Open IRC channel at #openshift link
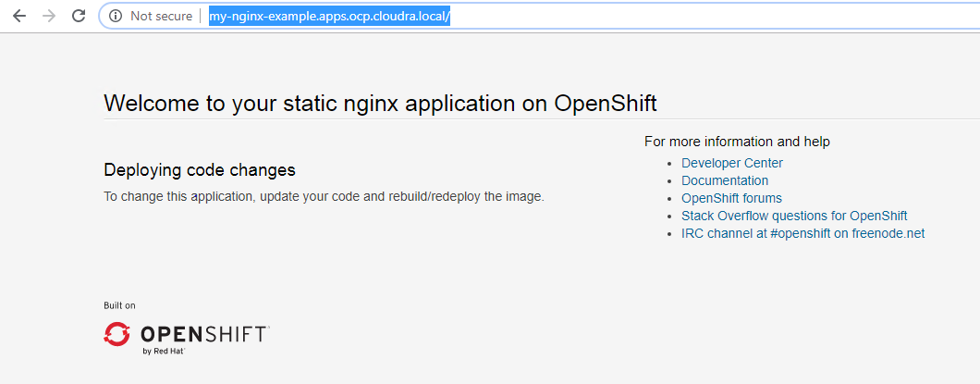Viewport: 980px width, 384px height. (x=803, y=233)
